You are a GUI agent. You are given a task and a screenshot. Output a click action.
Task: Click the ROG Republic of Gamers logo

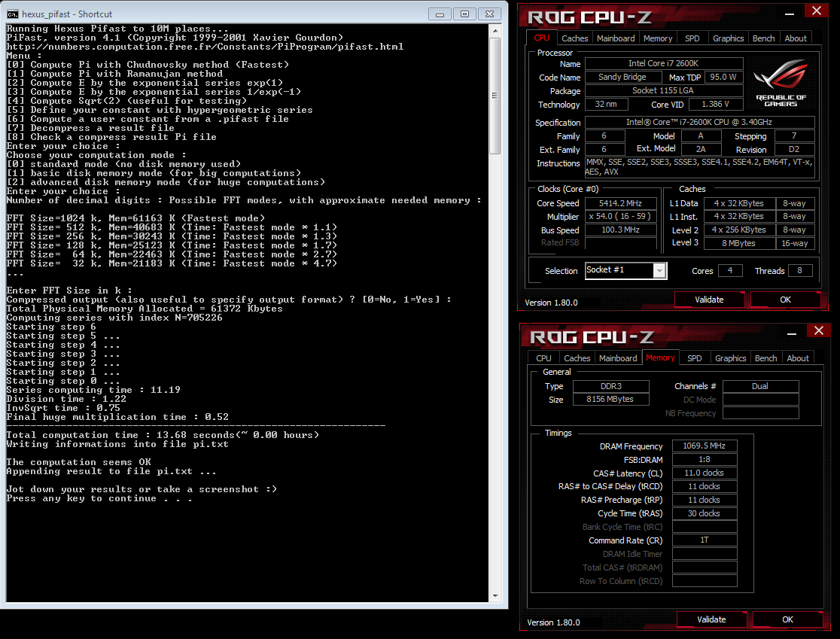781,83
